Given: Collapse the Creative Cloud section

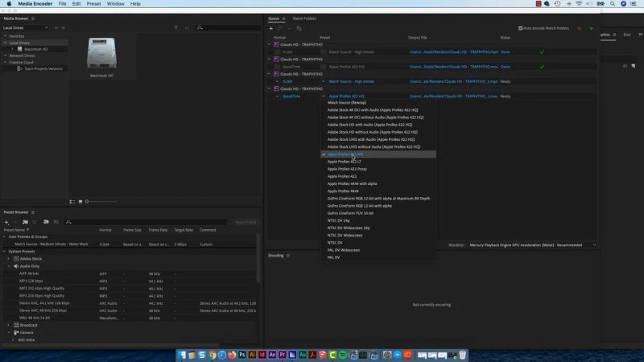Looking at the screenshot, I should pyautogui.click(x=5, y=62).
